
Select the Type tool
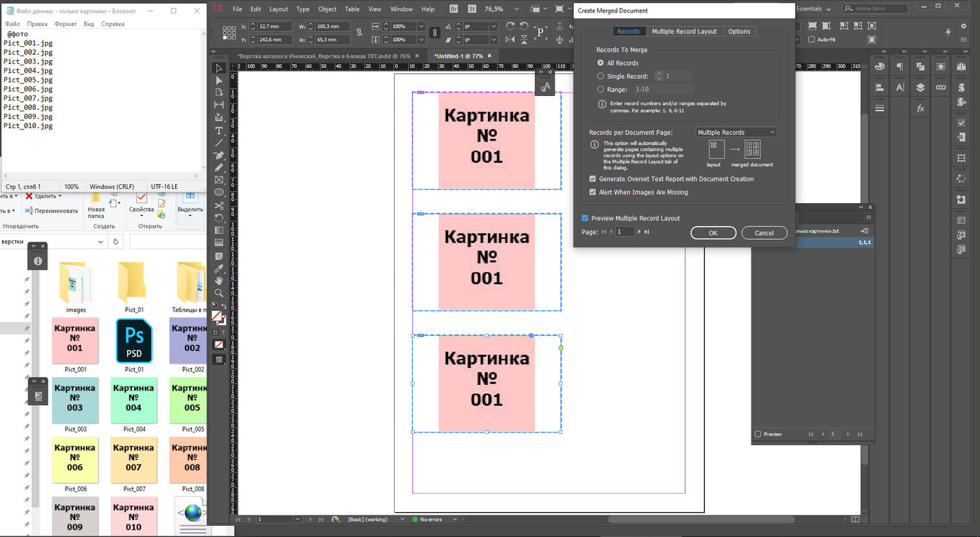tap(219, 131)
